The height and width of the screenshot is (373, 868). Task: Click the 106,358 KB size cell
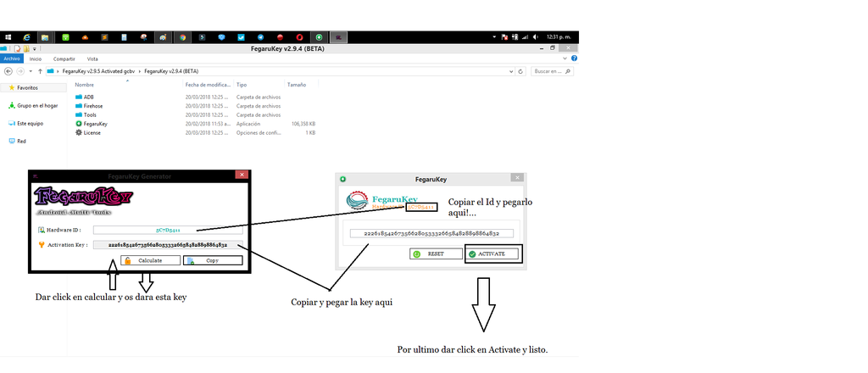pos(303,124)
